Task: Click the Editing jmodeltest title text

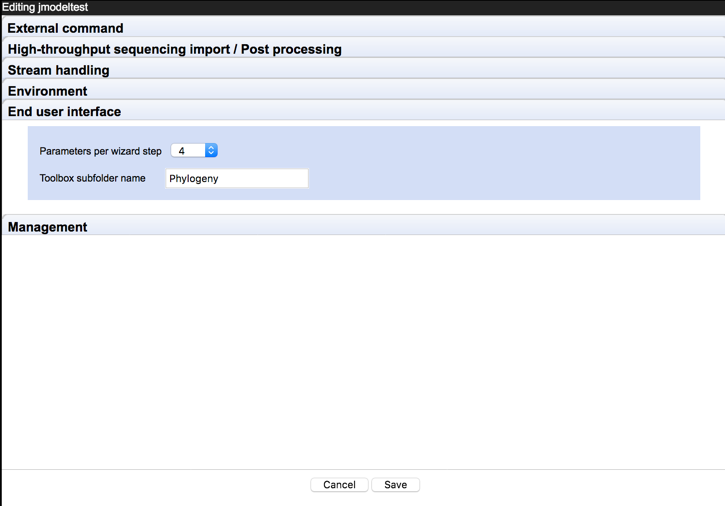Action: pyautogui.click(x=45, y=7)
